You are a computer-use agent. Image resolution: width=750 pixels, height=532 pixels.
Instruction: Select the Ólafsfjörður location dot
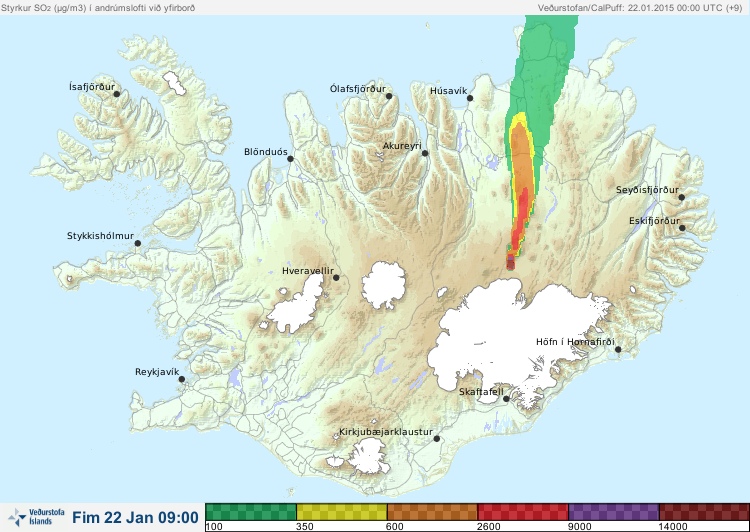(389, 96)
